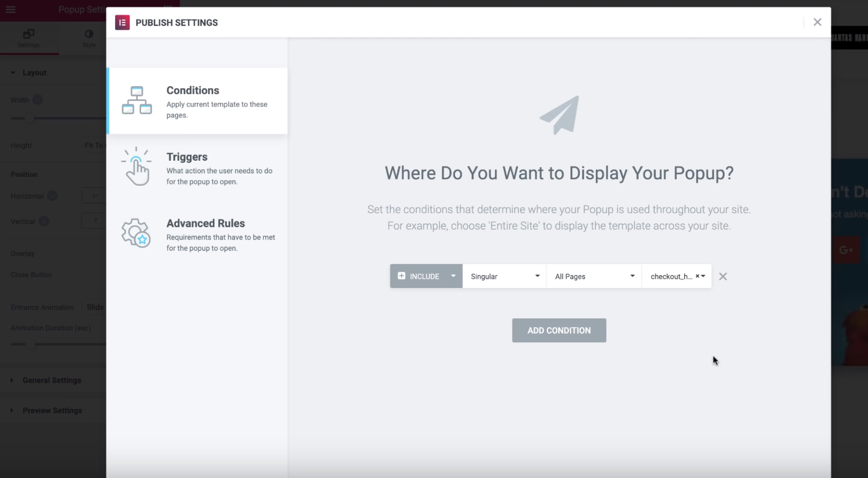Close the Publish Settings dialog
Image resolution: width=868 pixels, height=478 pixels.
(817, 22)
